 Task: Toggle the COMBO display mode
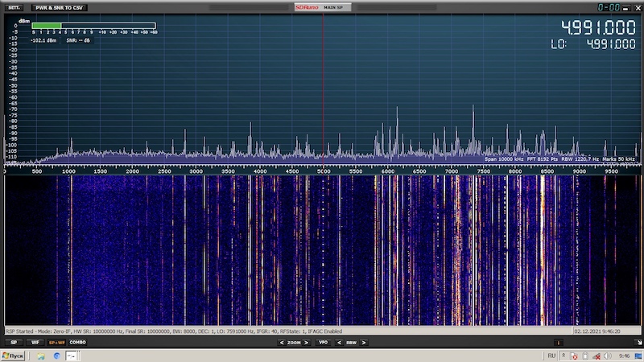coord(78,342)
